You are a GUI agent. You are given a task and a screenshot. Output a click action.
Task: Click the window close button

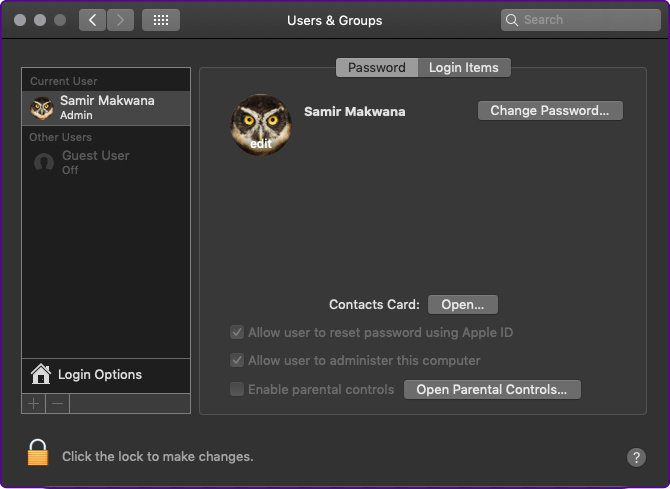[x=20, y=20]
